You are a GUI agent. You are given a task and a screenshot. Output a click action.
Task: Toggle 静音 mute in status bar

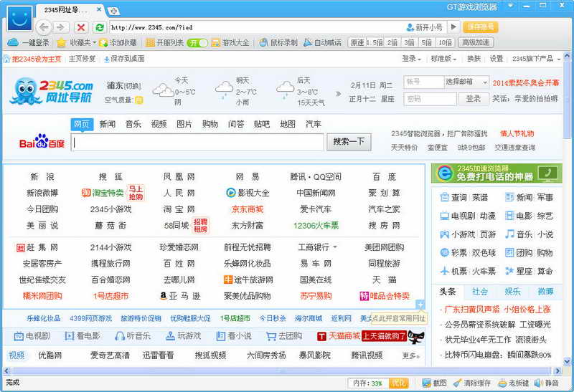click(547, 383)
